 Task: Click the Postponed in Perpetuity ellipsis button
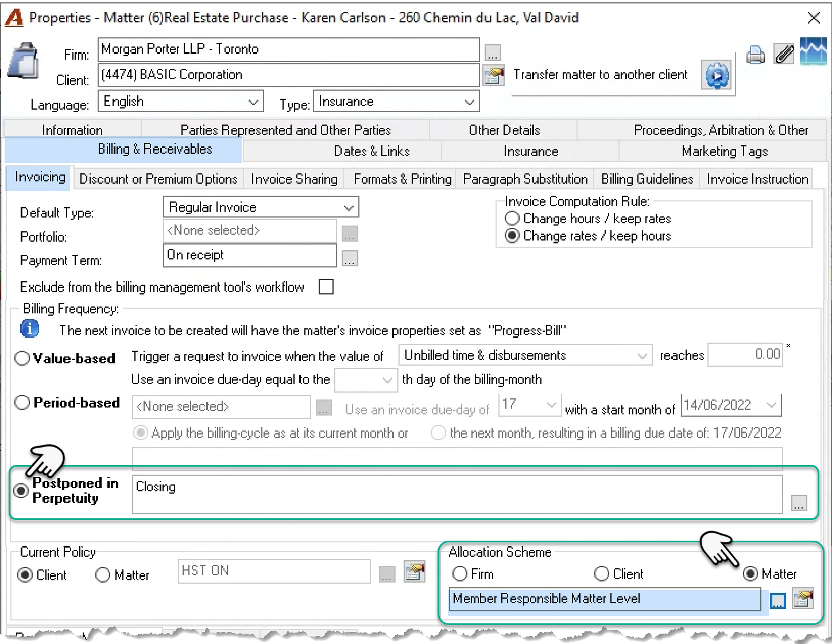(799, 503)
